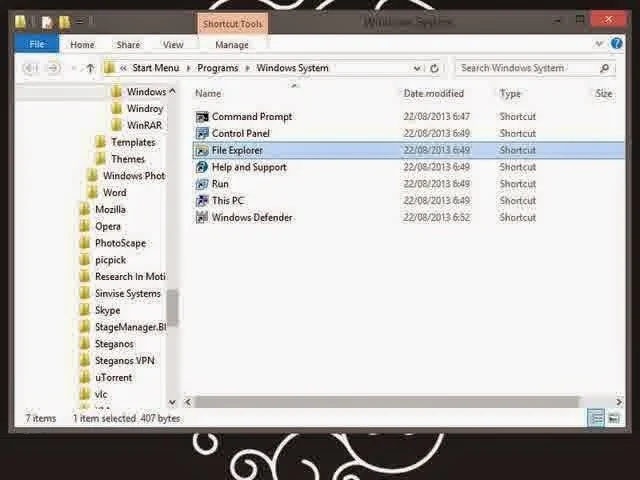
Task: Click the 22/08/2013 6:47 date cell
Action: point(437,117)
